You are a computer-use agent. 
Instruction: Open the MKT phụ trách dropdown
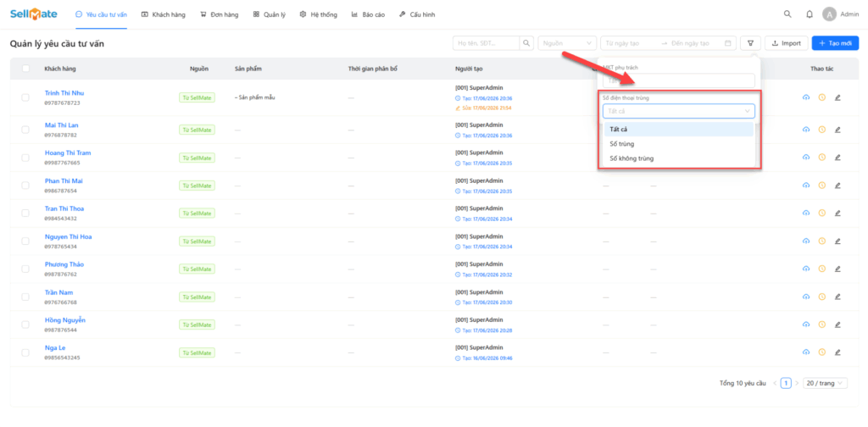pyautogui.click(x=679, y=80)
